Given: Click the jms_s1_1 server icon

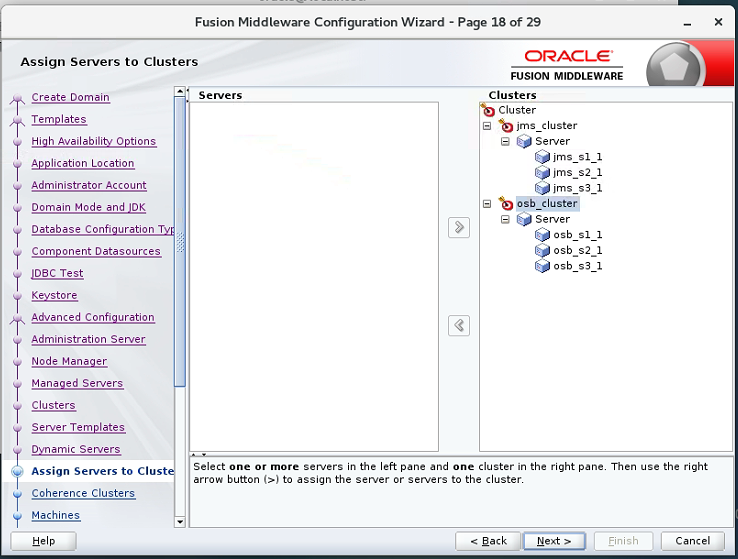Looking at the screenshot, I should pyautogui.click(x=542, y=157).
